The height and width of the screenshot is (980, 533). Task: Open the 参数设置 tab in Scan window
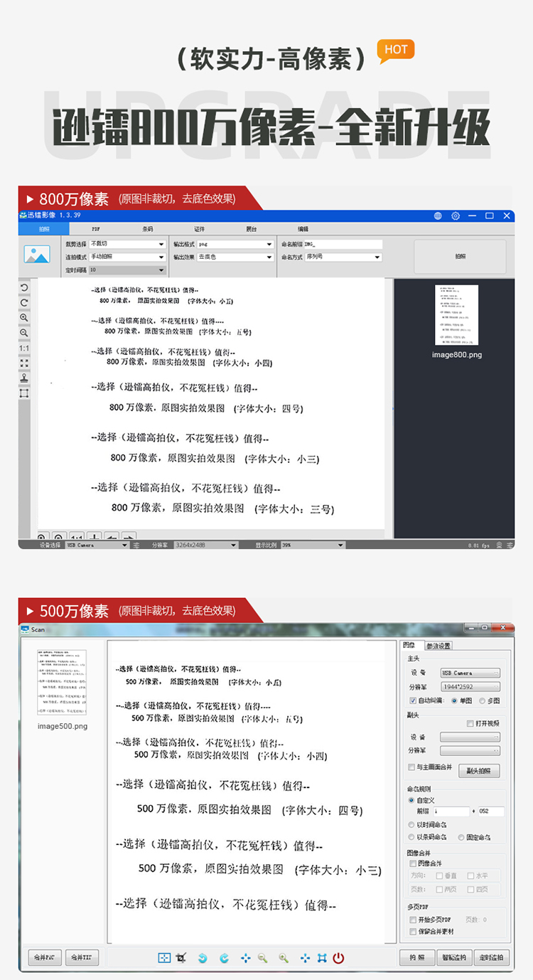click(438, 646)
